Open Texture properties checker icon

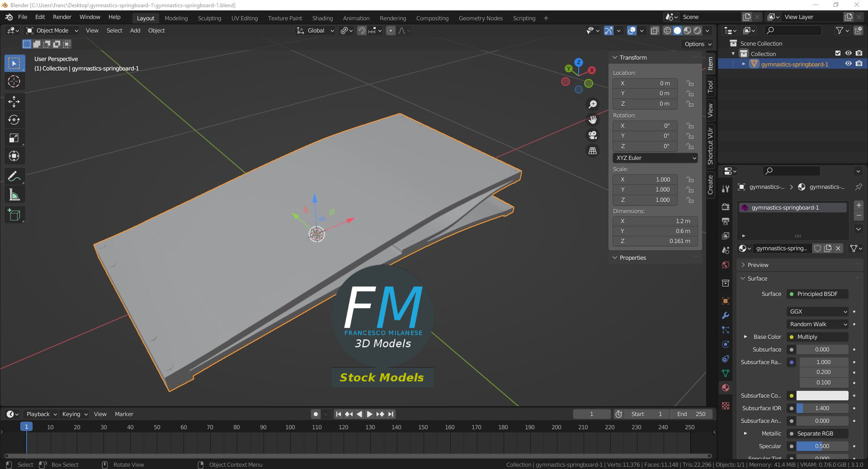coord(726,406)
